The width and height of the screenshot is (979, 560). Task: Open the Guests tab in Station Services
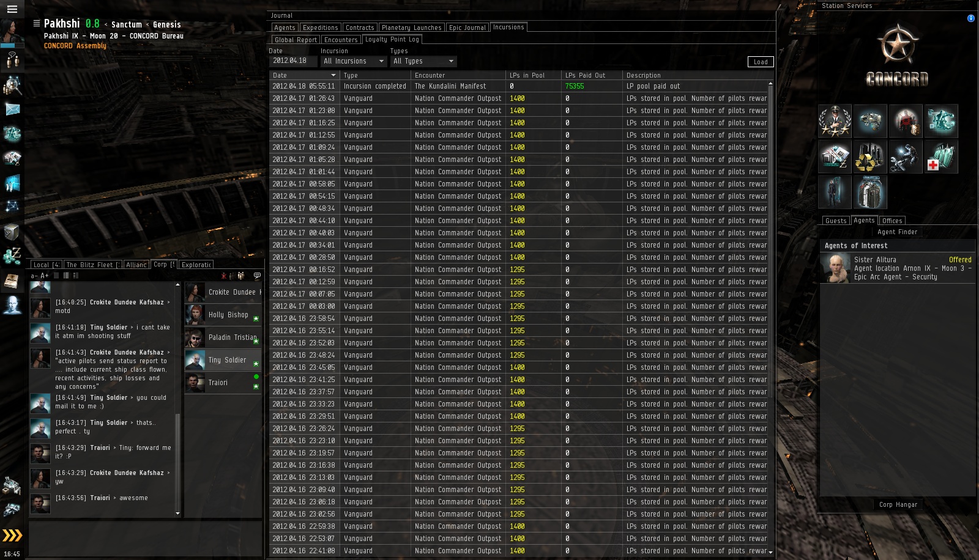(836, 221)
